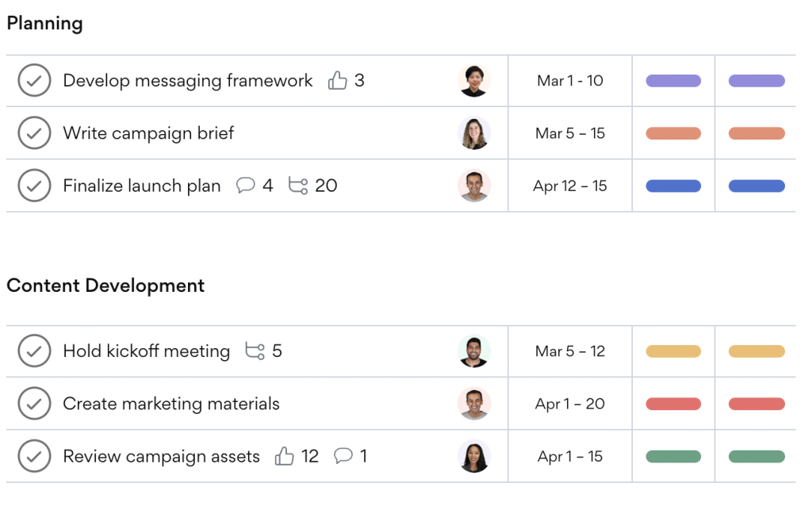This screenshot has height=506, width=812.
Task: Toggle the checkmark on Create marketing materials
Action: [x=34, y=404]
